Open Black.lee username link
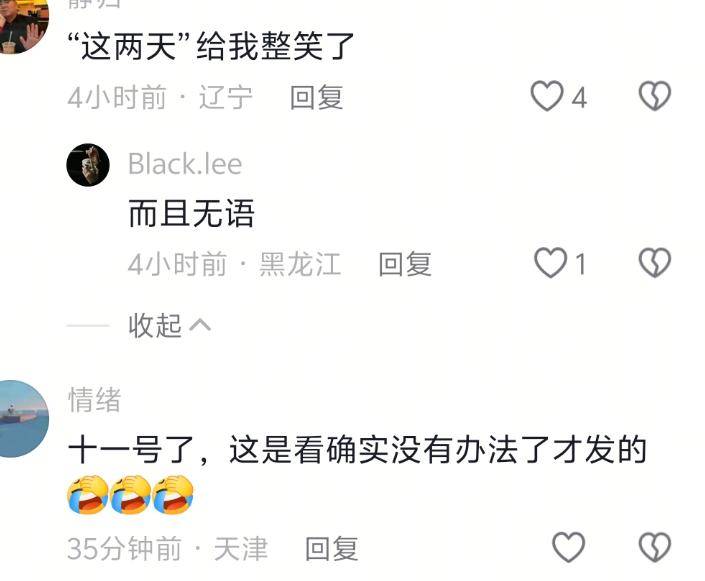 point(185,164)
